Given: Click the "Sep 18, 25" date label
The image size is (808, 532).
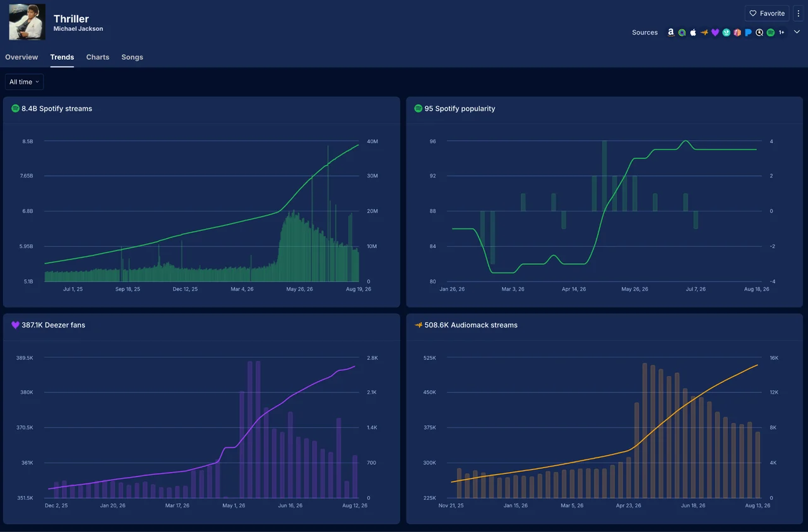Looking at the screenshot, I should click(128, 289).
